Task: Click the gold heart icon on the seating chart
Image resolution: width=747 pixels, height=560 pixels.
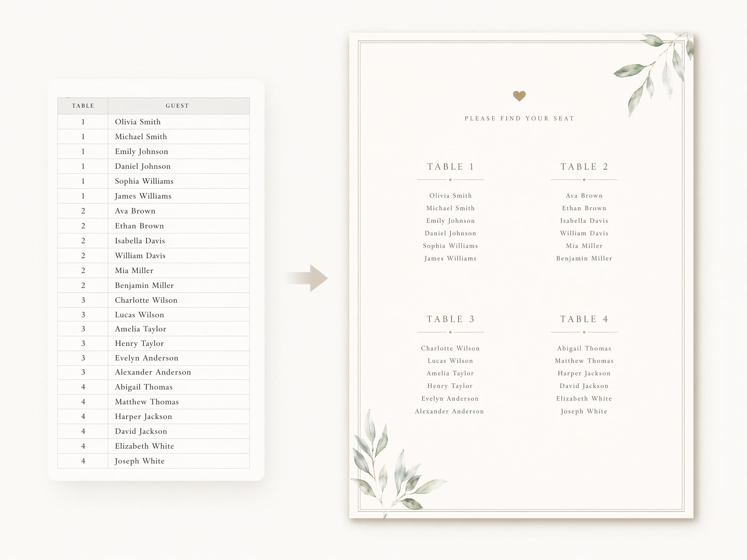Action: [519, 96]
